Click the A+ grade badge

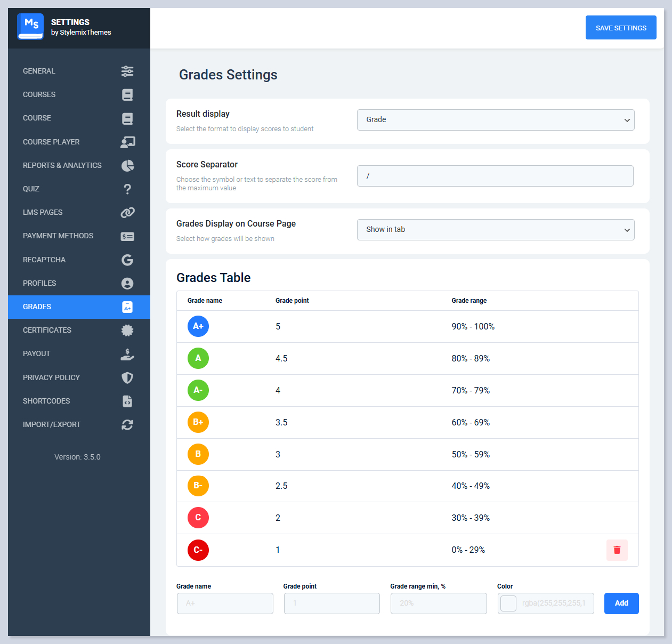click(x=198, y=326)
